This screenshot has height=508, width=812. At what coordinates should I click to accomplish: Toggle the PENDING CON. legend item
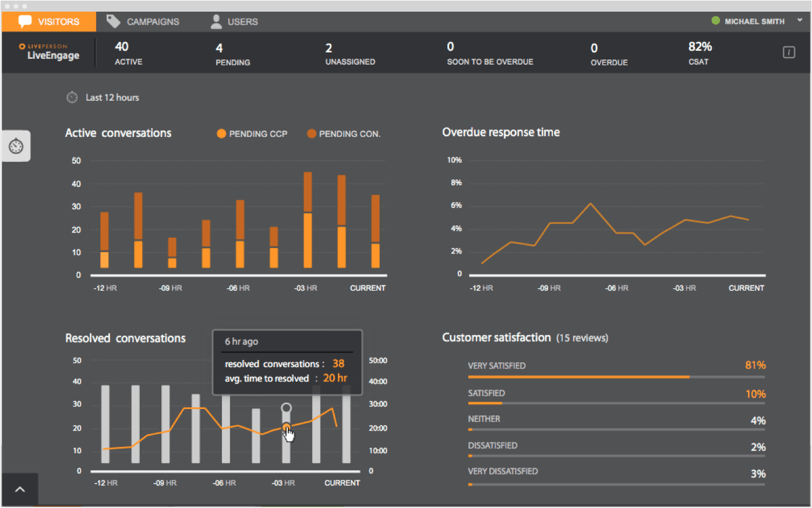click(344, 133)
